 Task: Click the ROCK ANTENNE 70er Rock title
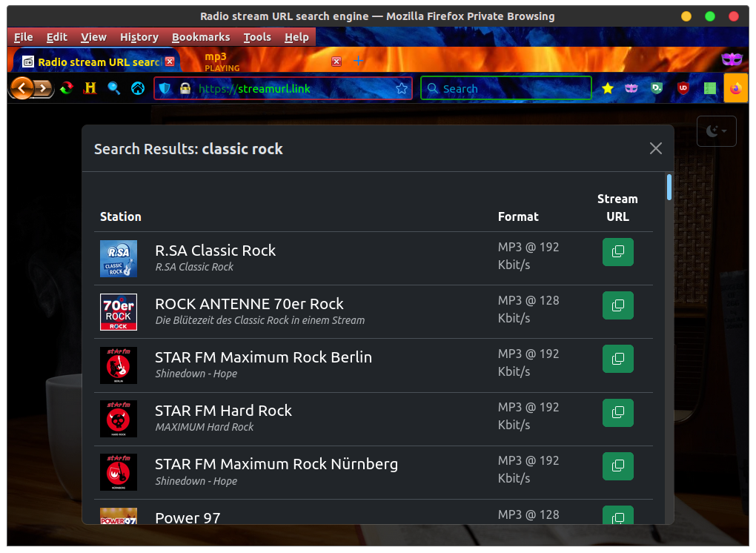[x=249, y=304]
